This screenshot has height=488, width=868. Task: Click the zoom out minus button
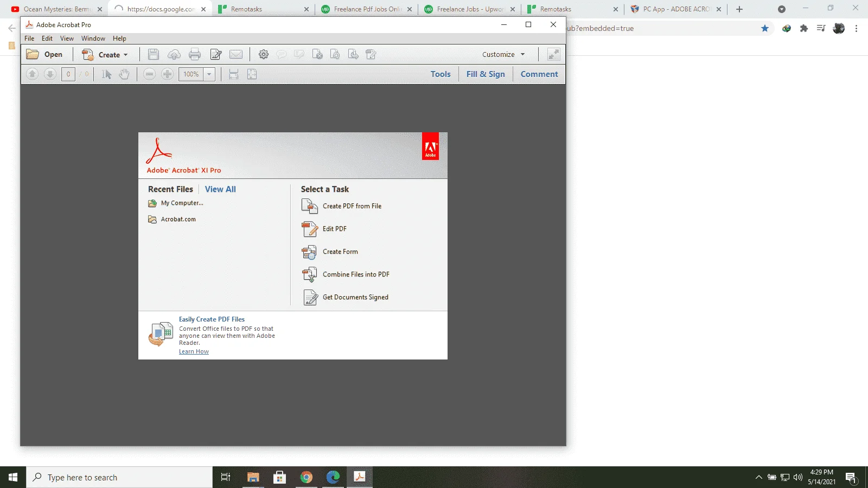pos(150,74)
